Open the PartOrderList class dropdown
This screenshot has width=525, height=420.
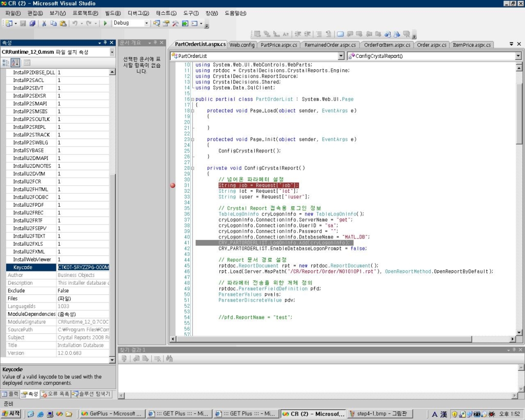341,56
